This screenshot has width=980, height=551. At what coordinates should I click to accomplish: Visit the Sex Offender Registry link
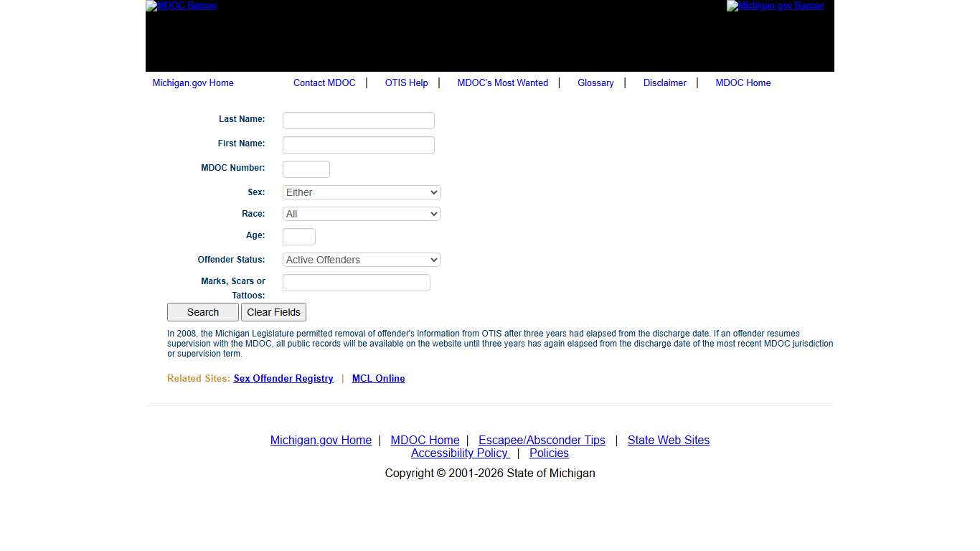click(x=283, y=378)
